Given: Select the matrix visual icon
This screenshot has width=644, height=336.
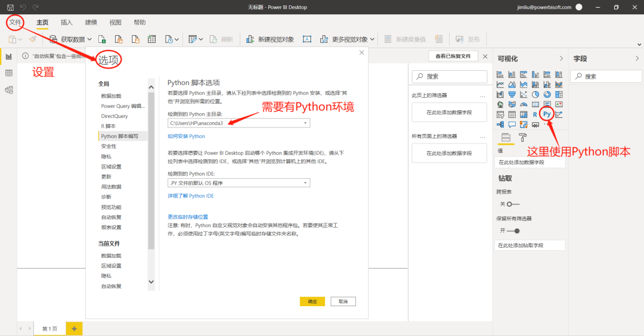Looking at the screenshot, I should (x=524, y=114).
